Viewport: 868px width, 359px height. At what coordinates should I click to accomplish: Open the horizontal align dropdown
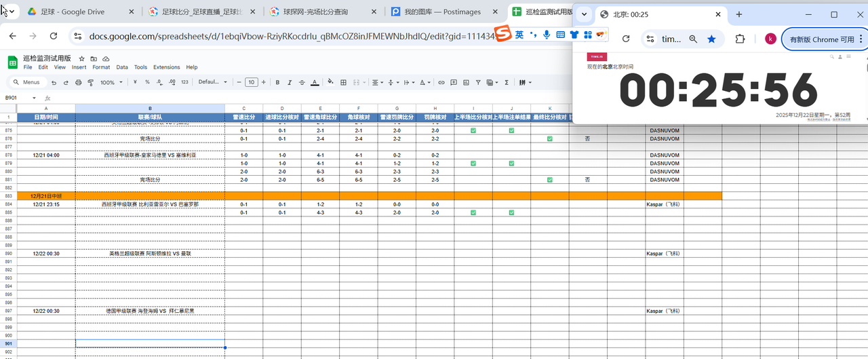point(377,82)
